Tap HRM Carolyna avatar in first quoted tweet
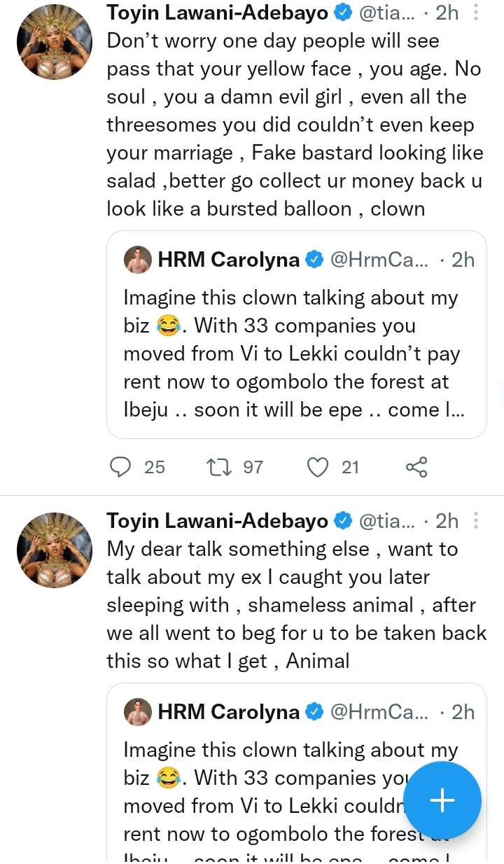Screen dimensions: 504x864 pos(138,260)
